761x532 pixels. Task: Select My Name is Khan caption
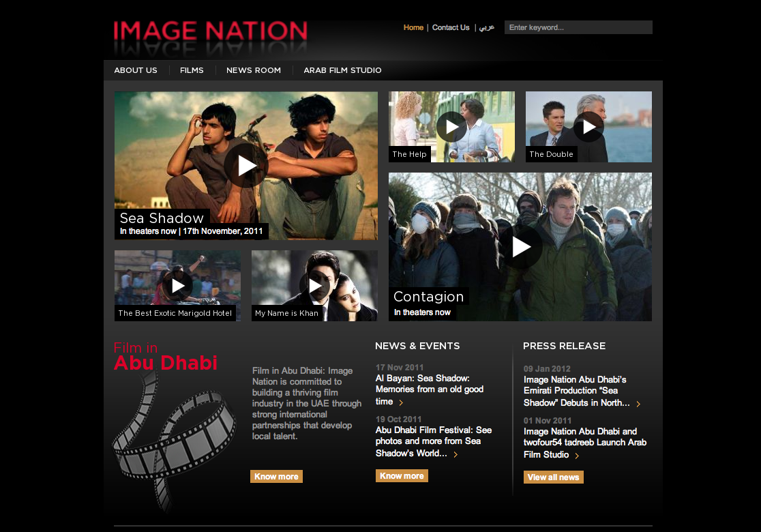(287, 313)
